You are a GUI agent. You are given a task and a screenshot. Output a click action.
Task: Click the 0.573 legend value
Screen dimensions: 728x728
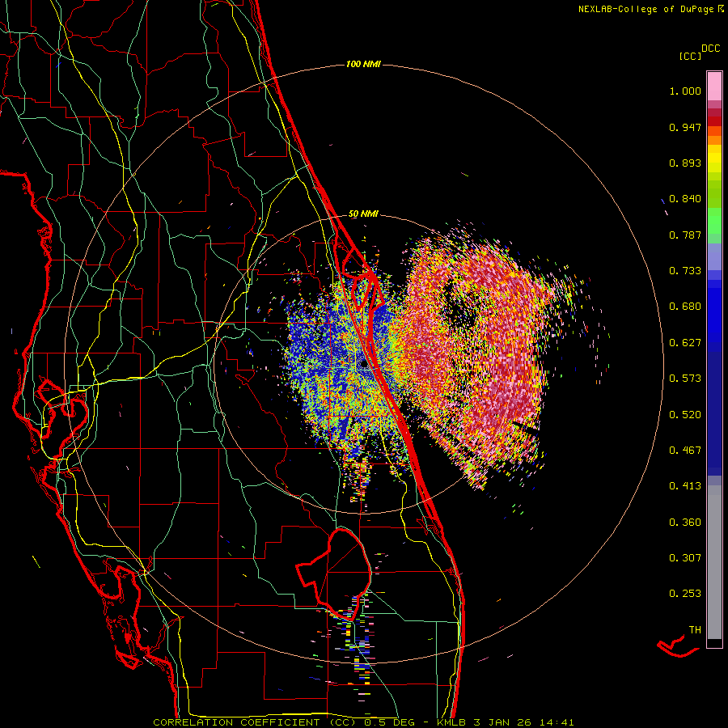pos(685,379)
